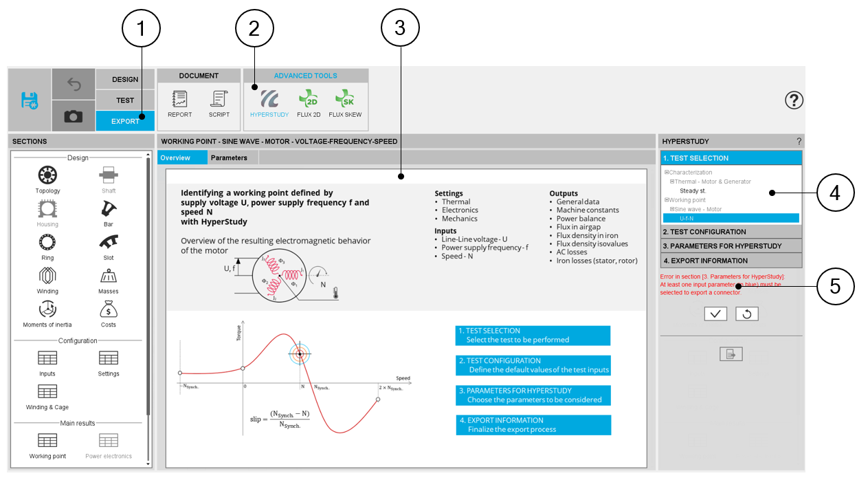Collapse the Sine wave - Motor node

pos(672,209)
